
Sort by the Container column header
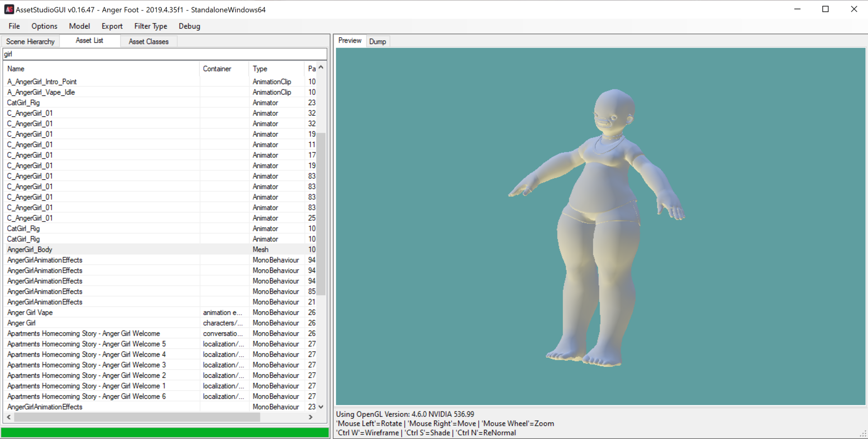point(224,69)
